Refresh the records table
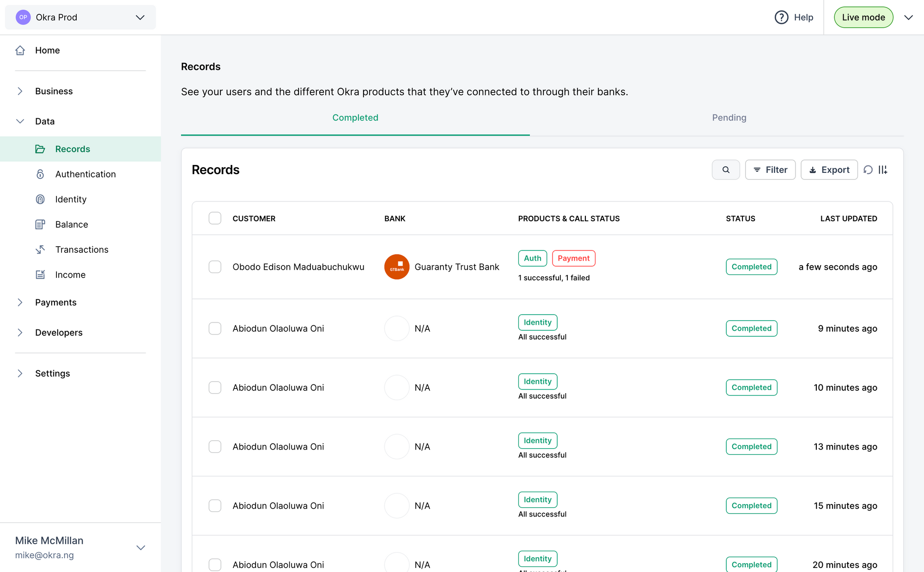 (x=868, y=170)
